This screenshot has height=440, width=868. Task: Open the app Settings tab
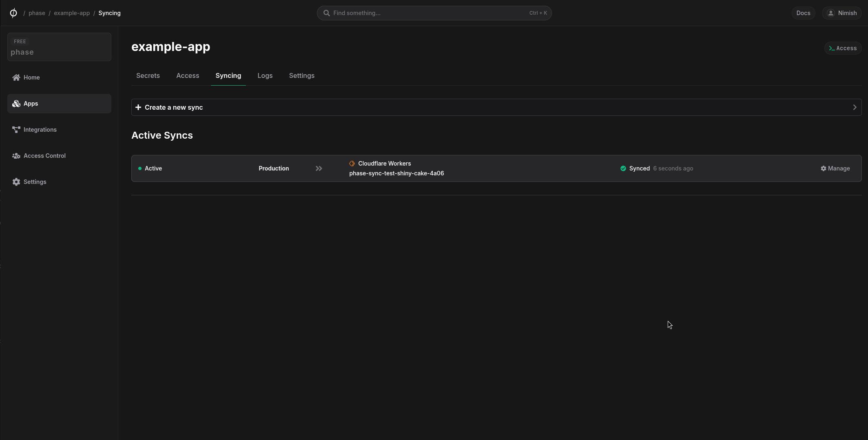(301, 76)
